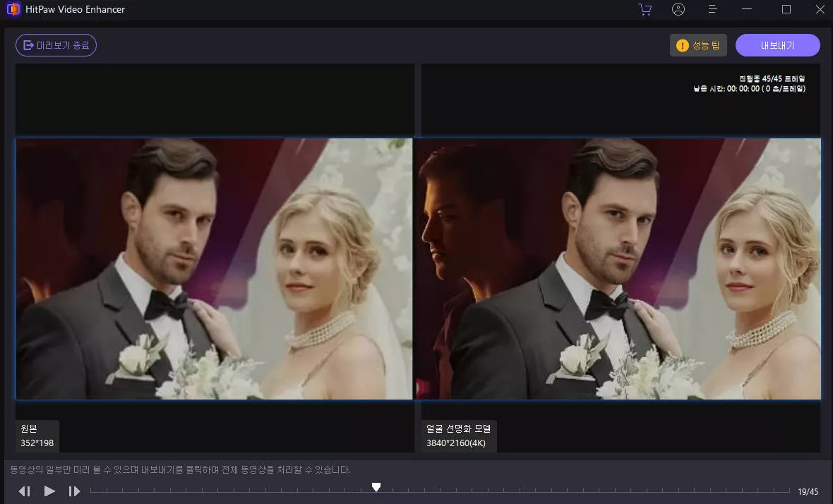The width and height of the screenshot is (833, 504).
Task: Select the original video preview pane
Action: [214, 268]
